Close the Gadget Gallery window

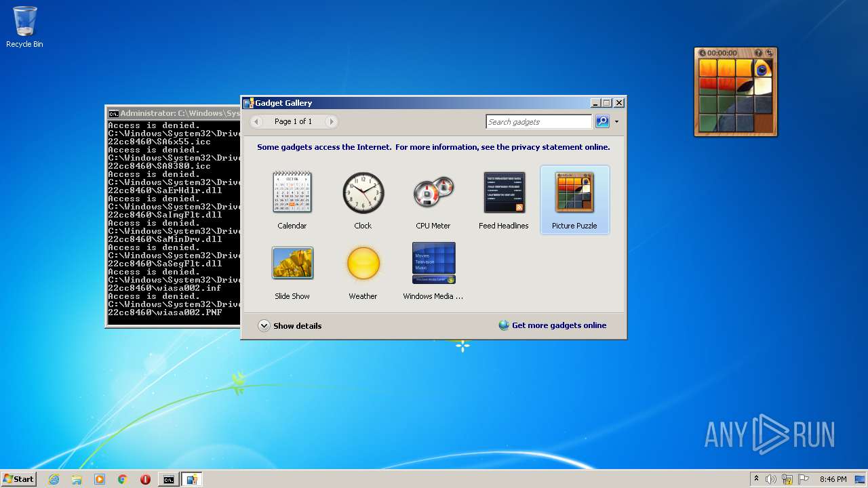click(618, 103)
